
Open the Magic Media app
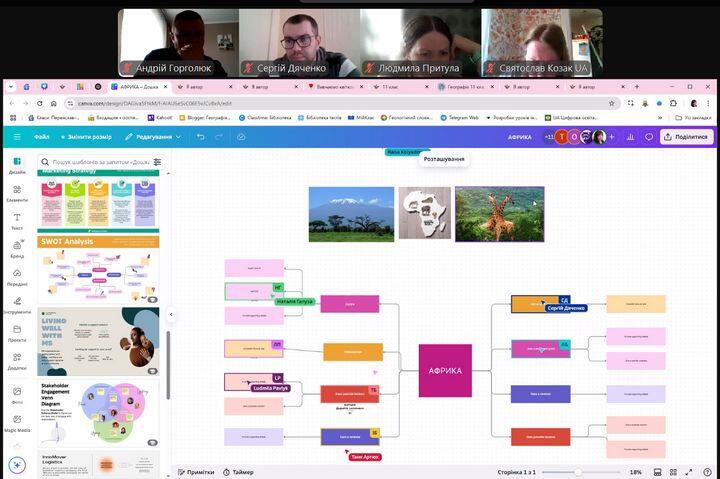tap(17, 423)
